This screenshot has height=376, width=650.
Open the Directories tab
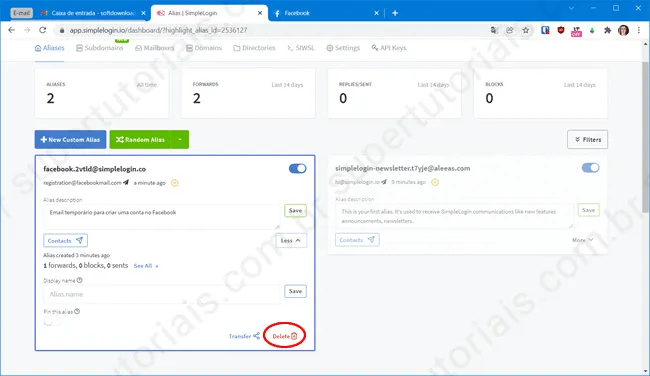(x=254, y=48)
